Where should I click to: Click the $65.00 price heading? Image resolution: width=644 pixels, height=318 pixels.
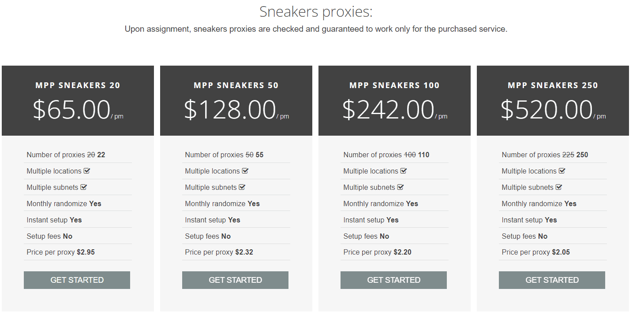click(72, 110)
